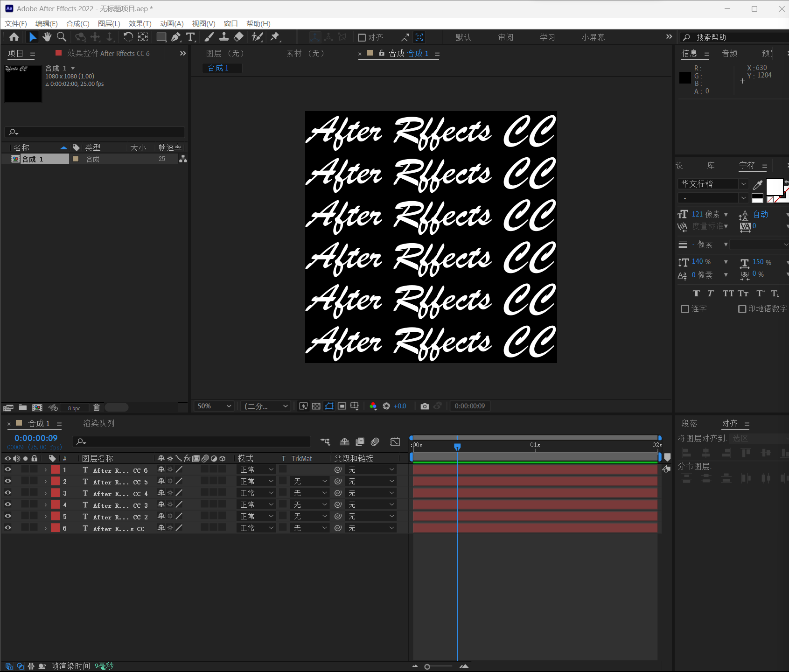Switch to the 渲染队列 tab

click(99, 423)
